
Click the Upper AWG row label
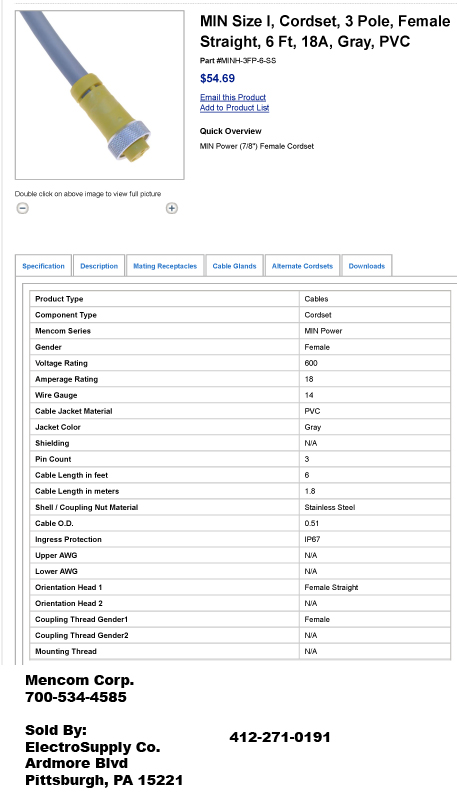(x=56, y=555)
